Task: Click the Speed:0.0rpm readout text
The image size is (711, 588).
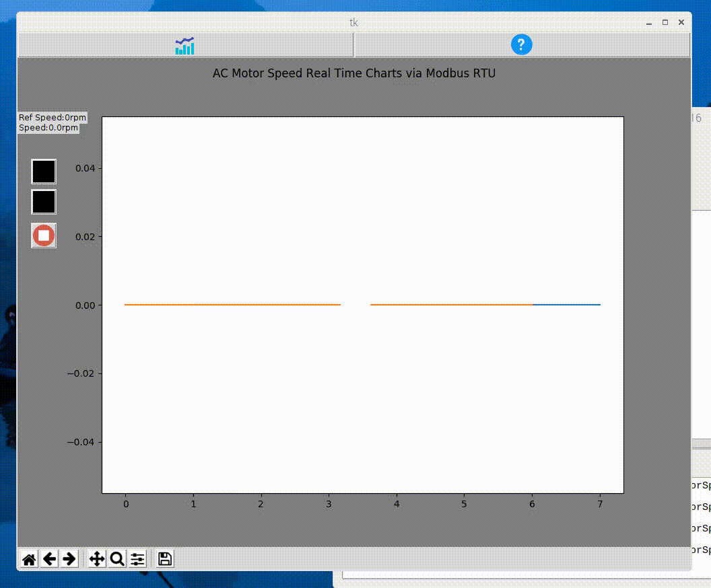Action: pos(48,126)
